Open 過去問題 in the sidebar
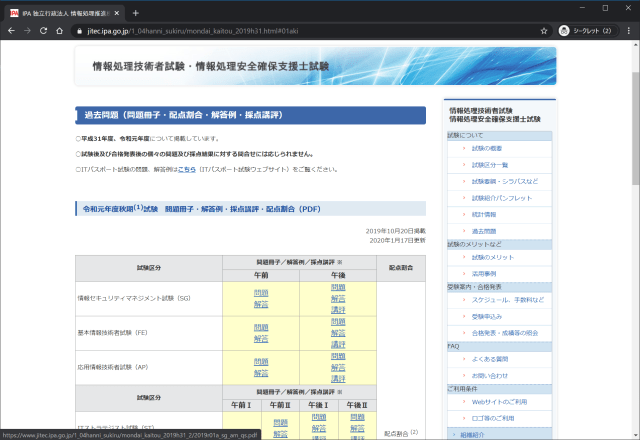Screen dimensions: 640x440 coord(484,231)
